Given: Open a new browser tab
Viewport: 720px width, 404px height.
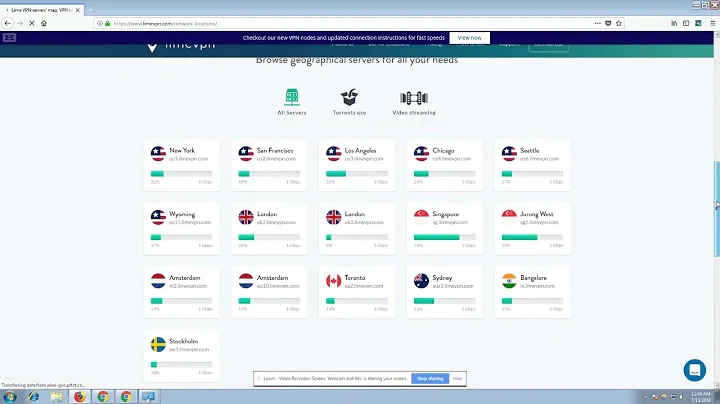Looking at the screenshot, I should coord(90,9).
